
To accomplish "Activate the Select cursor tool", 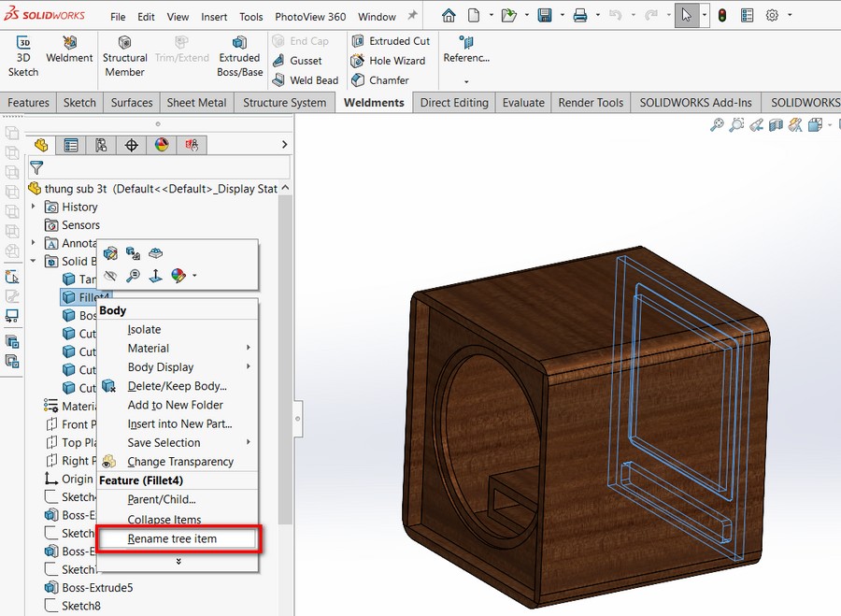I will 687,16.
